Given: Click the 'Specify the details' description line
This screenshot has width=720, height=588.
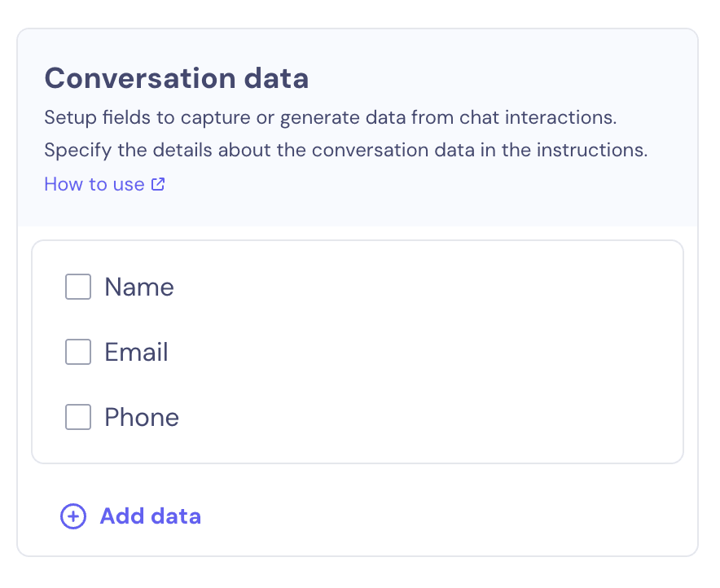Looking at the screenshot, I should pos(346,150).
